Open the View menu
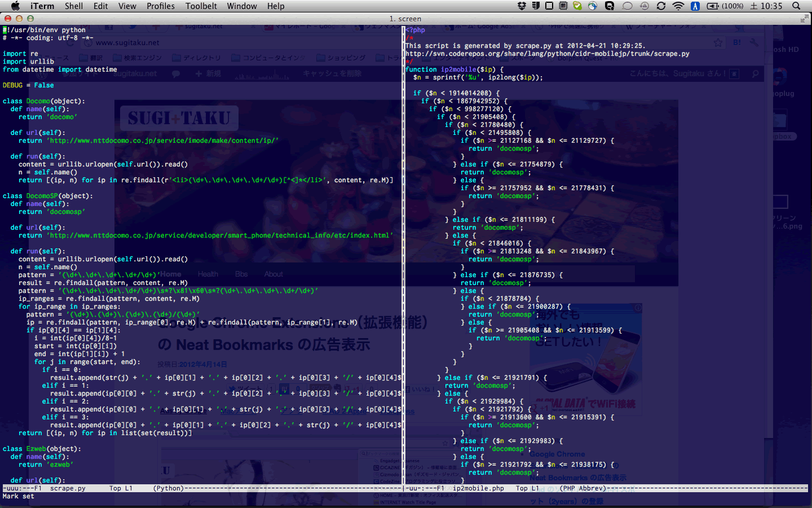812x508 pixels. pyautogui.click(x=127, y=6)
